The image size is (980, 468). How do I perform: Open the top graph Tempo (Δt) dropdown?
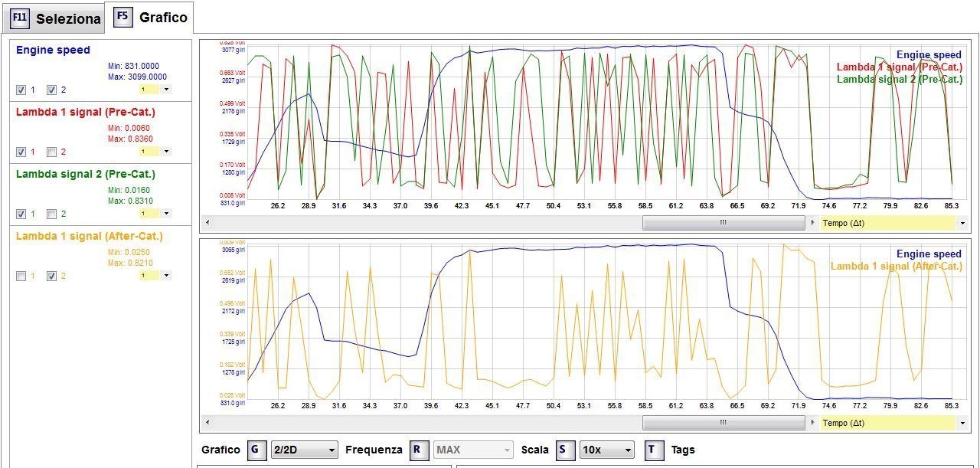coord(893,223)
